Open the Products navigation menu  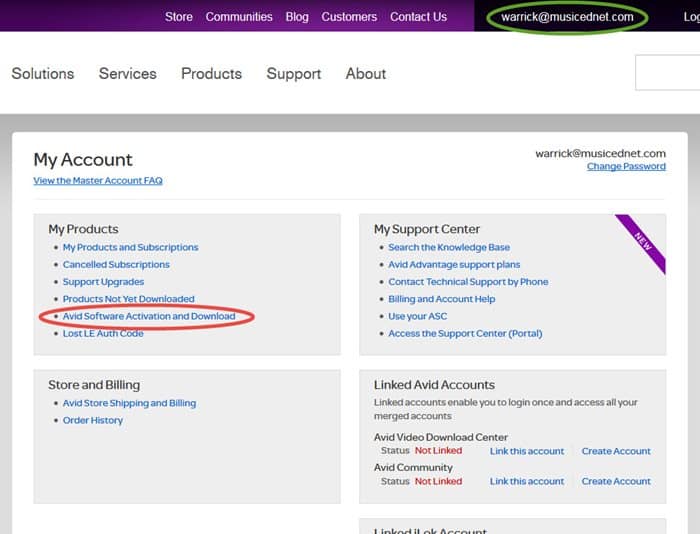[x=212, y=74]
